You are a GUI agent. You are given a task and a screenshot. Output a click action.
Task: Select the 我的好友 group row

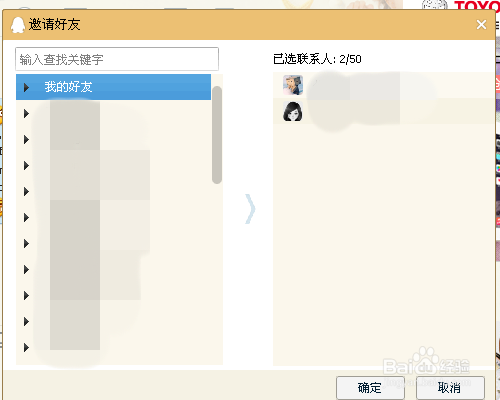coord(113,87)
